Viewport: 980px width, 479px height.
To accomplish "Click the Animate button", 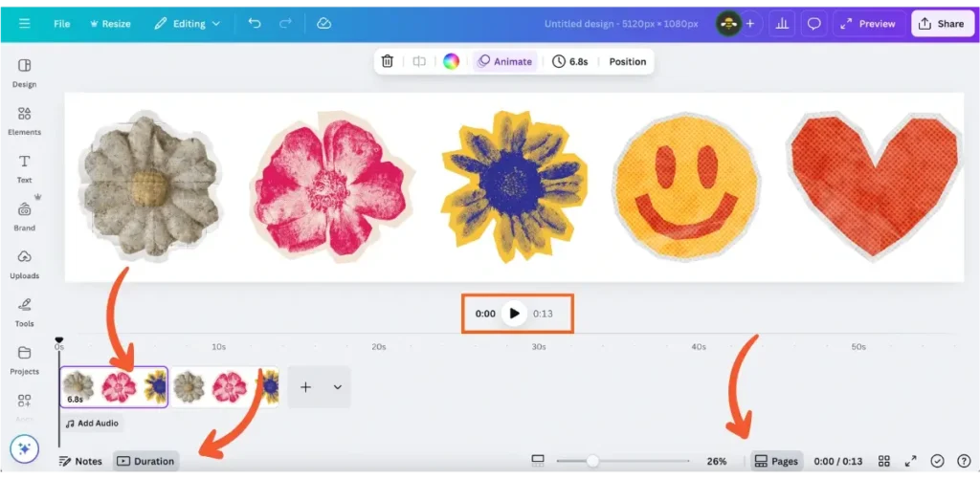I will click(504, 61).
